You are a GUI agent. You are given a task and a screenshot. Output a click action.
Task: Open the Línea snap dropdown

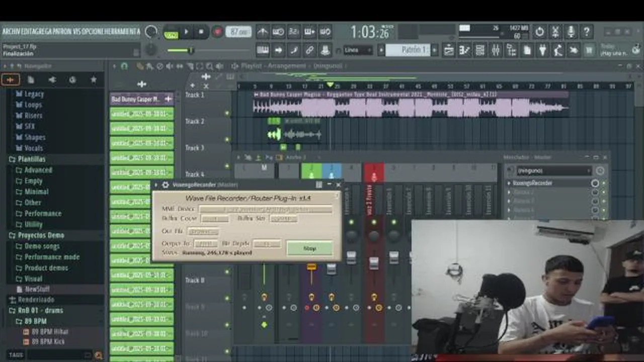click(358, 50)
